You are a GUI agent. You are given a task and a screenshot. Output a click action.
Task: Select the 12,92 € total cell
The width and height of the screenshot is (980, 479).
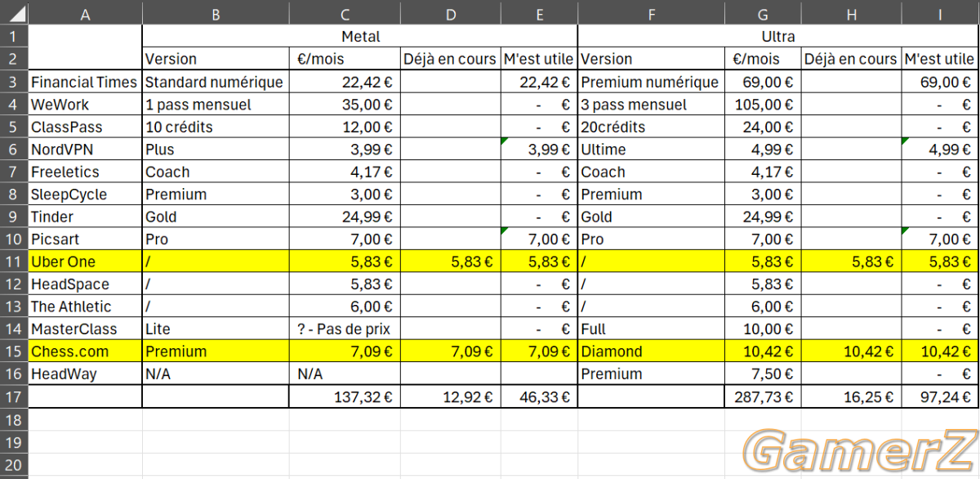pyautogui.click(x=450, y=397)
